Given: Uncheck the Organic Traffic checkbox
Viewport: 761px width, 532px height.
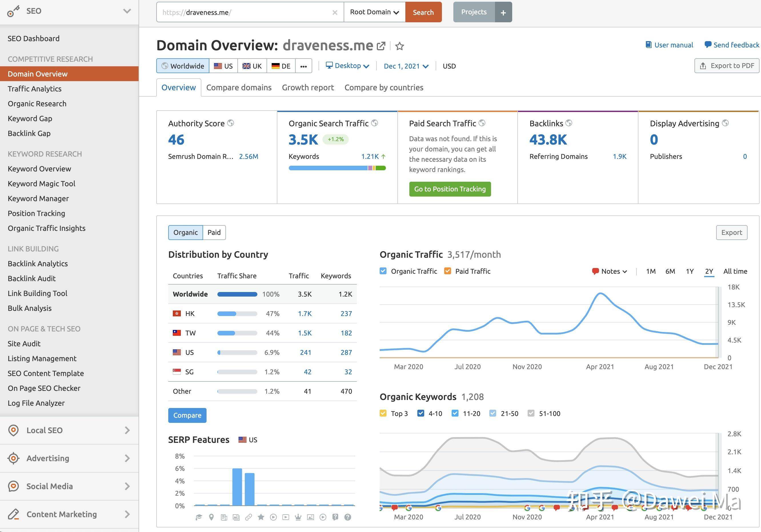Looking at the screenshot, I should point(383,271).
